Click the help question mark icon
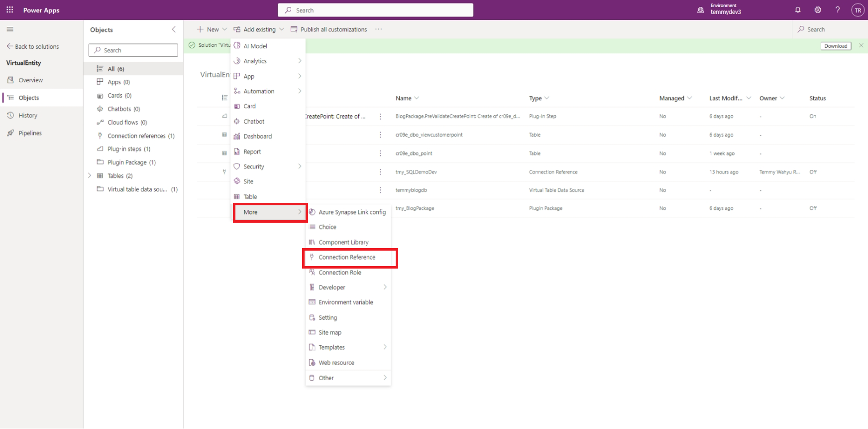 pos(838,10)
